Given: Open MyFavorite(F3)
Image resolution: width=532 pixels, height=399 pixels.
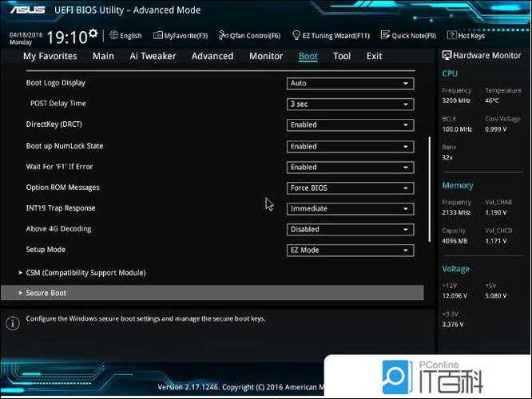Looking at the screenshot, I should pyautogui.click(x=181, y=35).
